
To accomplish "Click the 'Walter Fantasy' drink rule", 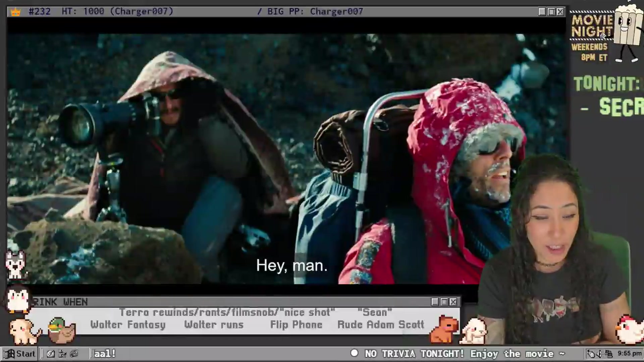I will click(128, 325).
